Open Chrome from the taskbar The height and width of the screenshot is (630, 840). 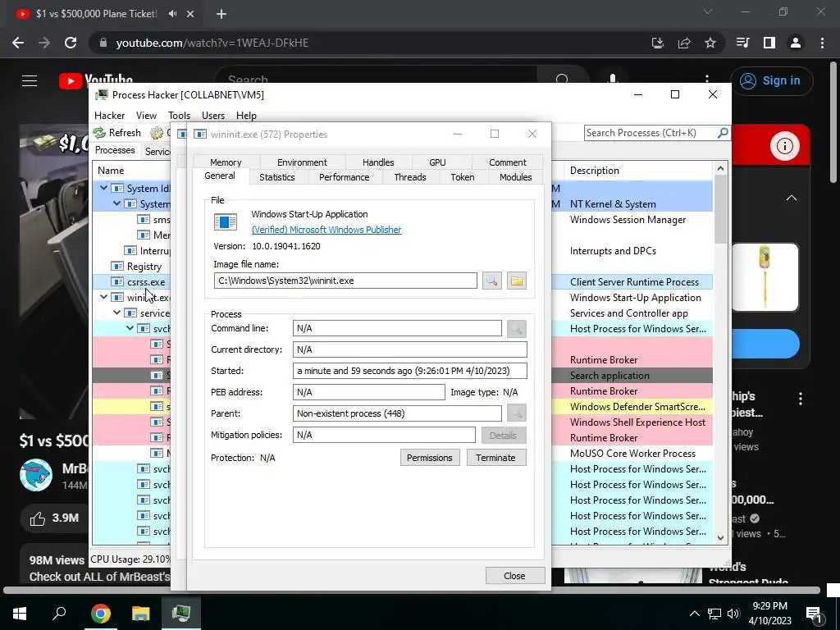tap(100, 613)
